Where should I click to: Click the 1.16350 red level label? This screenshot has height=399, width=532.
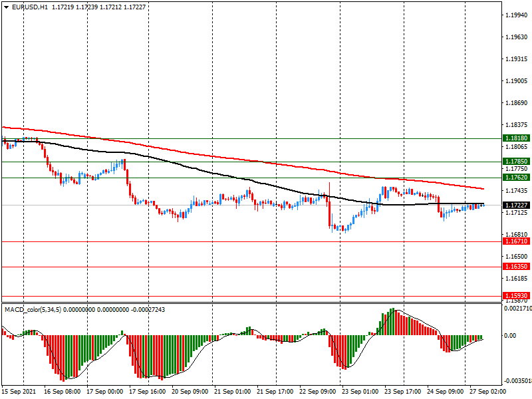coord(517,267)
